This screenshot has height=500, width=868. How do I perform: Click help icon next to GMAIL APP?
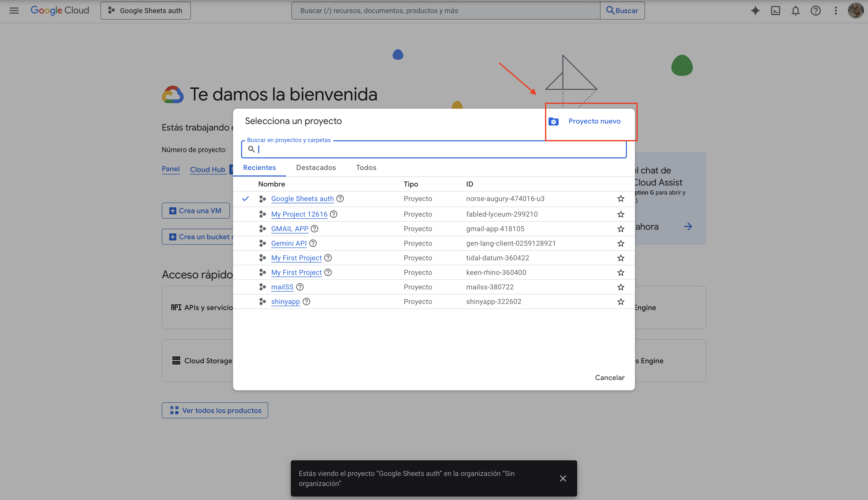pyautogui.click(x=314, y=229)
